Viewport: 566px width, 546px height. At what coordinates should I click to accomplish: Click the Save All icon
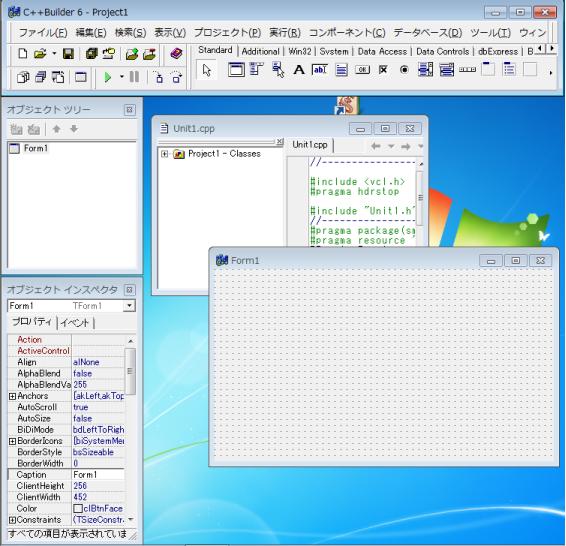(x=91, y=54)
